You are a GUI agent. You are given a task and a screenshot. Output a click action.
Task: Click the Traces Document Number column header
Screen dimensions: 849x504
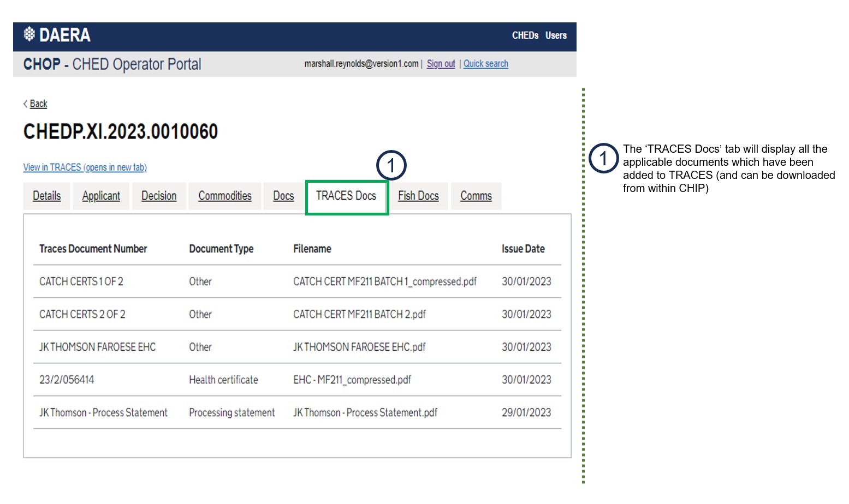click(93, 249)
